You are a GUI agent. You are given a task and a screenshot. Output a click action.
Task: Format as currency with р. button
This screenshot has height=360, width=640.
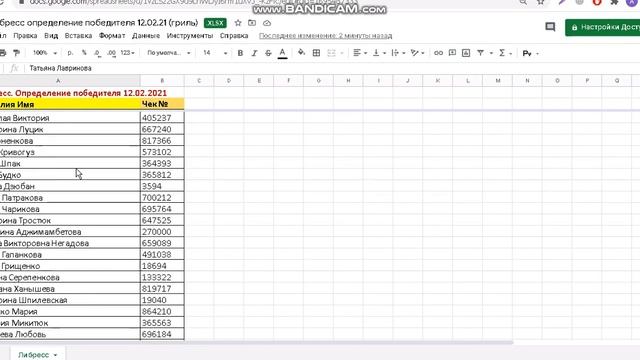tap(70, 53)
